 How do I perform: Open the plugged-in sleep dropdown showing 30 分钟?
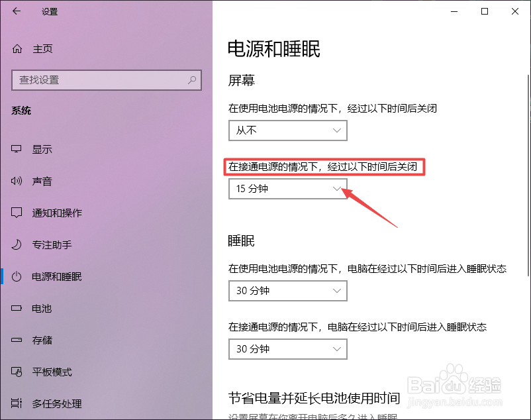coord(287,349)
